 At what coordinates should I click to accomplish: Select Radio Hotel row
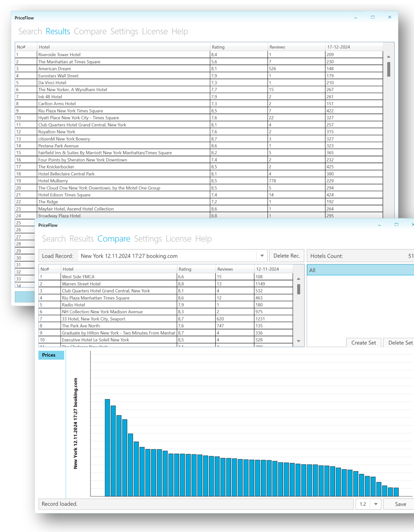166,305
